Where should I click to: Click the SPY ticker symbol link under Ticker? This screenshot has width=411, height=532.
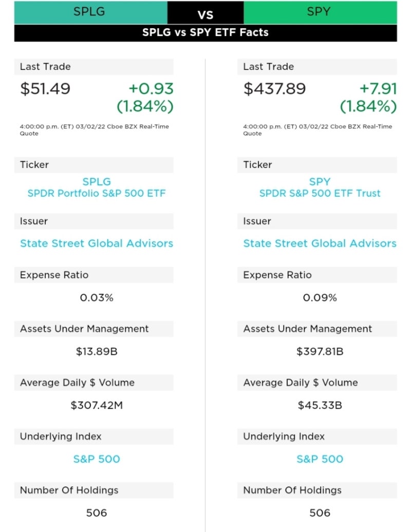[x=320, y=182]
